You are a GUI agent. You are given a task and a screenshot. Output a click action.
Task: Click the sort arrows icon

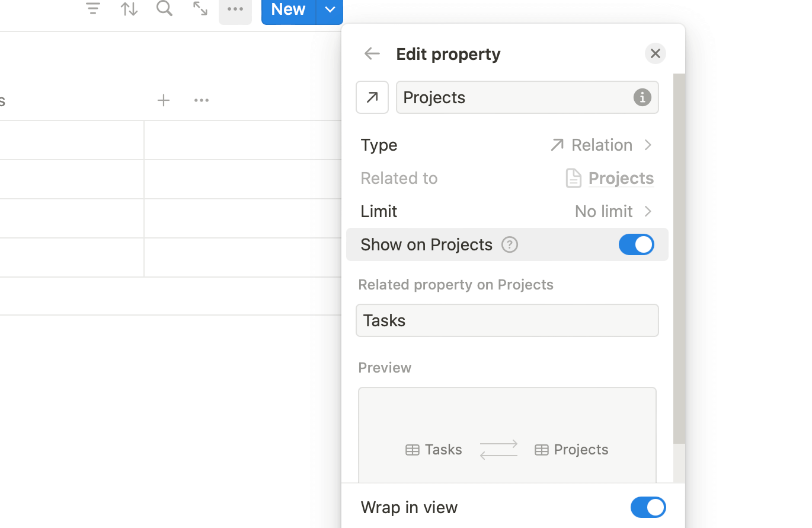(129, 8)
